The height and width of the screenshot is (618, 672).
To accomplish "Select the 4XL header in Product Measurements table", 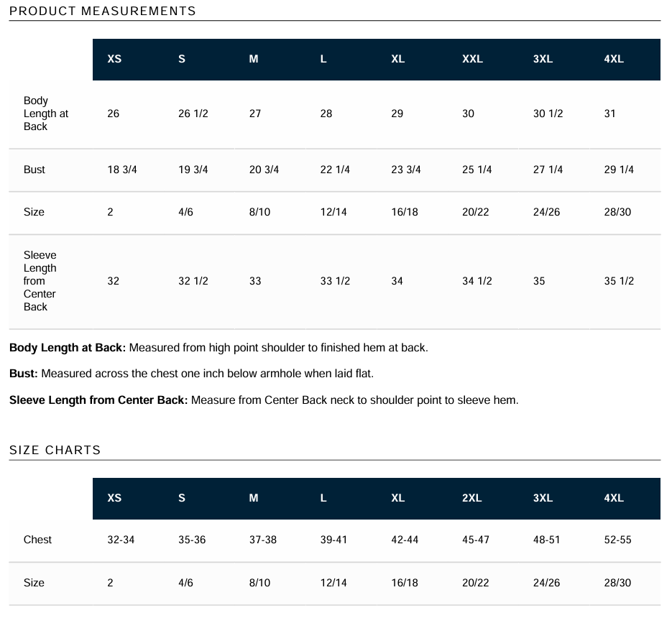I will (x=614, y=59).
